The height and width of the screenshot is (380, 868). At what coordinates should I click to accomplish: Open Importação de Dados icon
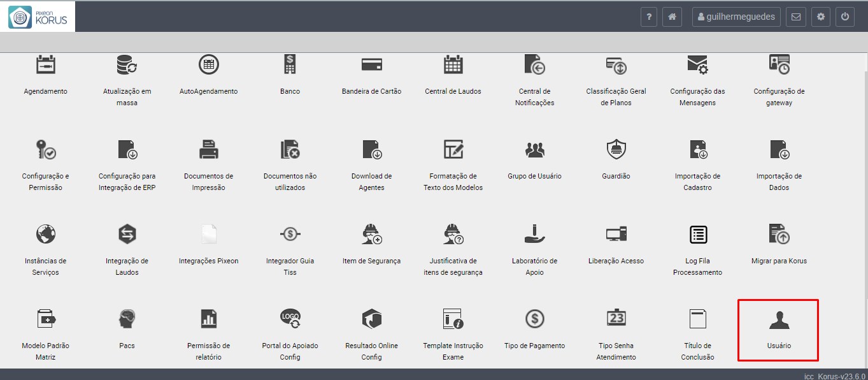[x=779, y=149]
